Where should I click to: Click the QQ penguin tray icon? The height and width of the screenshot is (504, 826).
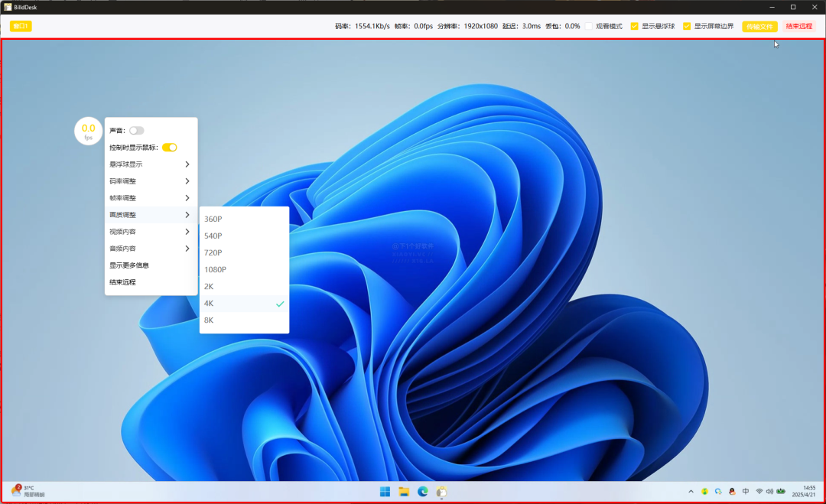point(732,491)
